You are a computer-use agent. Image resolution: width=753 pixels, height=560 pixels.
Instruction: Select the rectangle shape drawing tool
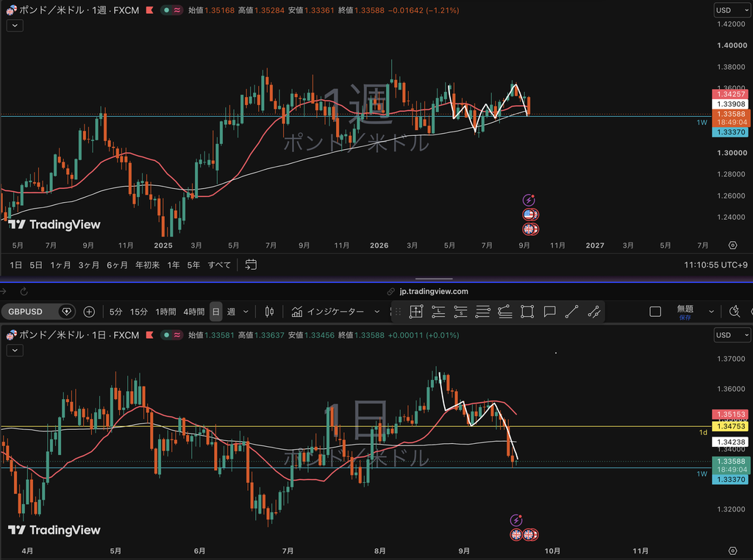point(527,312)
